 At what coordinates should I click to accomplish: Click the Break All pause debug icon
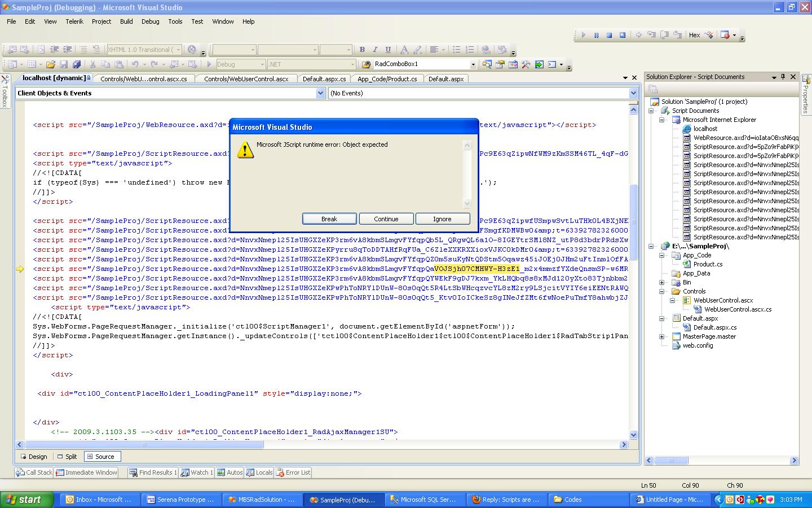(596, 35)
